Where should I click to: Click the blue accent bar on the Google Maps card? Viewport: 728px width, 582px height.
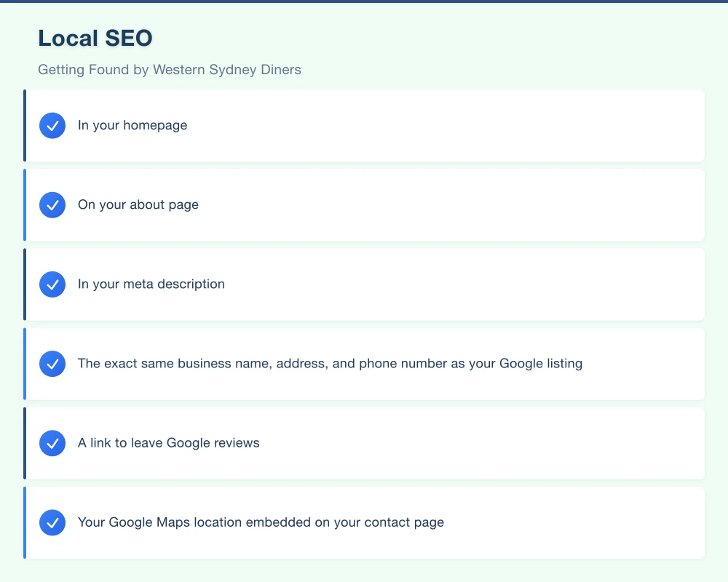pos(25,522)
